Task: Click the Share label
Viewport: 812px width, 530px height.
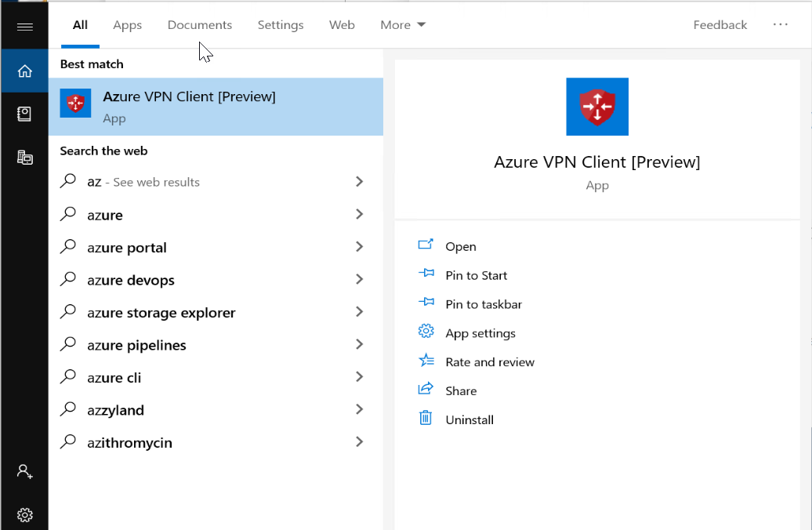Action: (x=461, y=391)
